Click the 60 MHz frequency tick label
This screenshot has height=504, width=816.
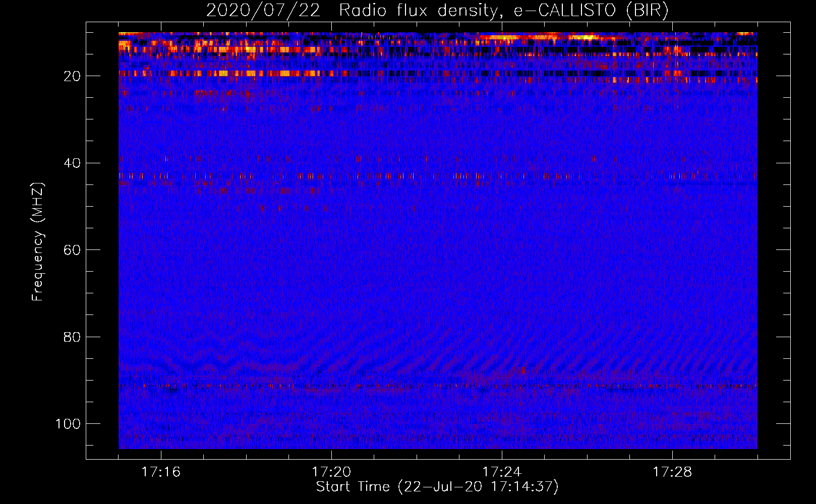(72, 250)
